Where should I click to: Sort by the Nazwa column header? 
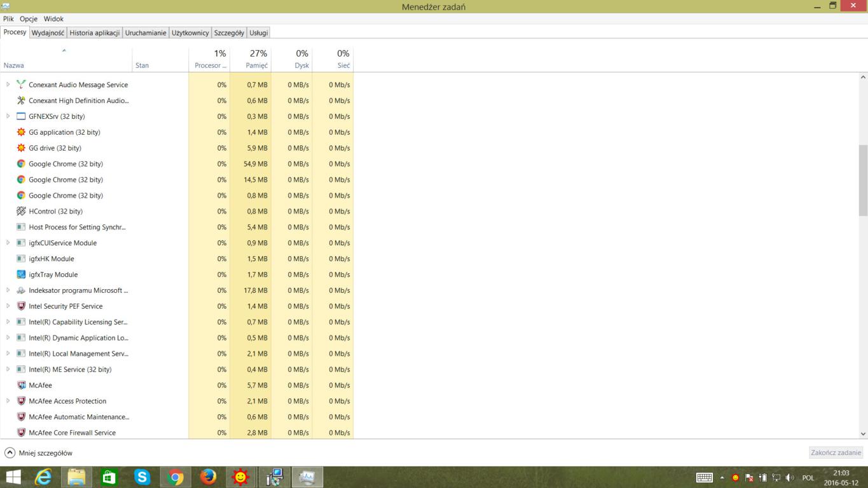[66, 58]
